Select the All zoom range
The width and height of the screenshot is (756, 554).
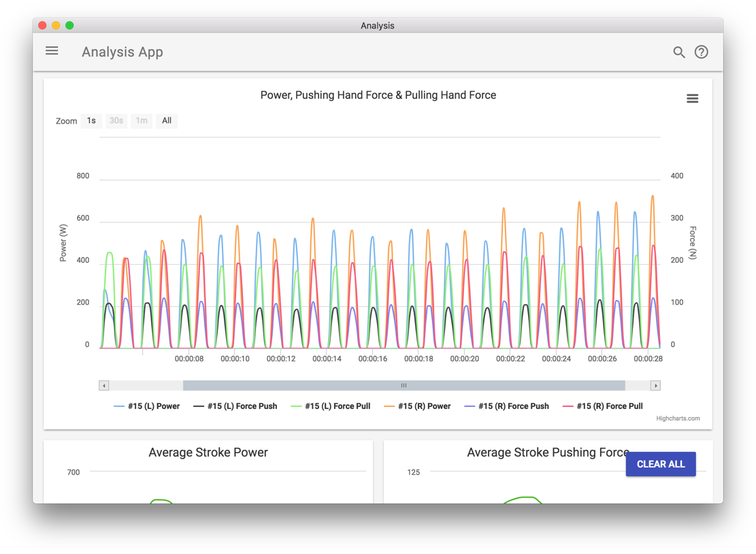point(167,120)
